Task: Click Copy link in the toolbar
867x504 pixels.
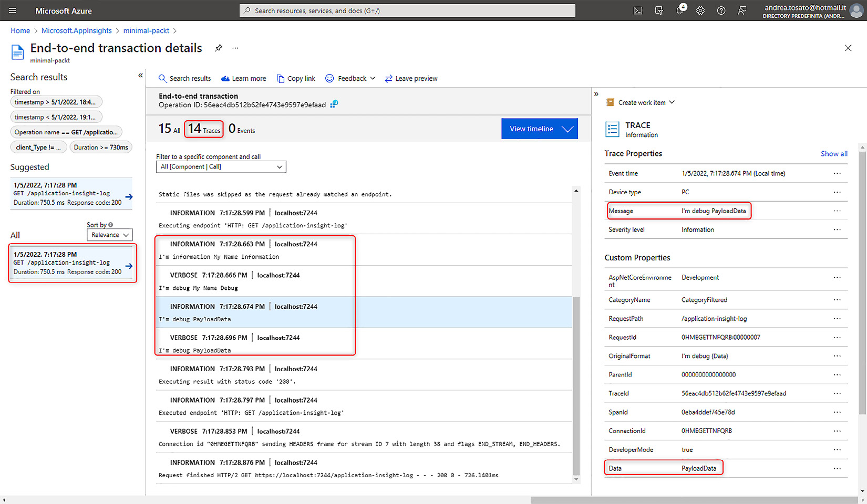Action: [x=296, y=78]
